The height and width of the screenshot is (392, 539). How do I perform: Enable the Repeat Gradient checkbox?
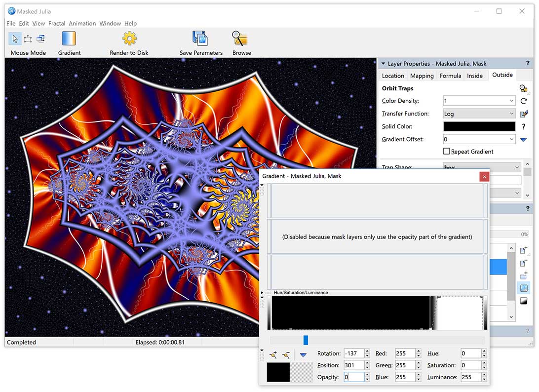[446, 151]
